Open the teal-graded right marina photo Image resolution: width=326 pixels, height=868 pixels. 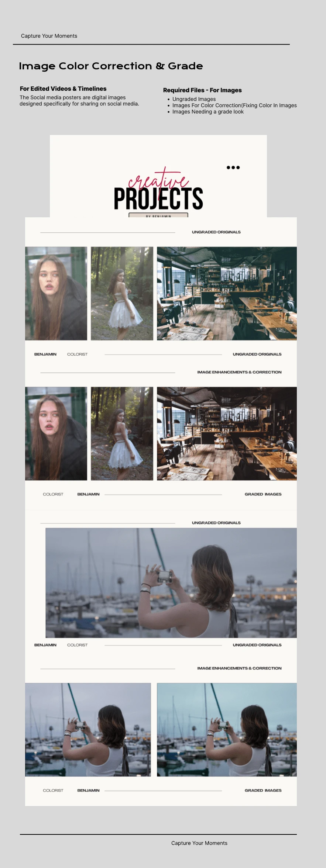point(227,730)
